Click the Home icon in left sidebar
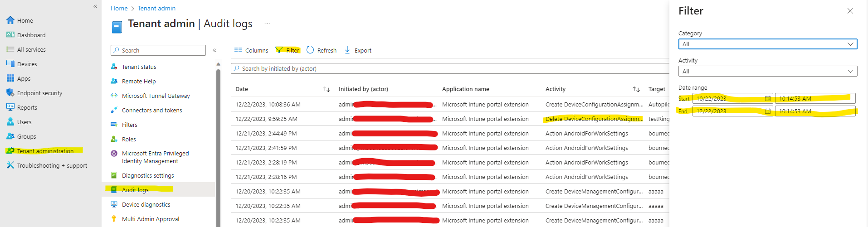Image resolution: width=868 pixels, height=227 pixels. tap(10, 20)
